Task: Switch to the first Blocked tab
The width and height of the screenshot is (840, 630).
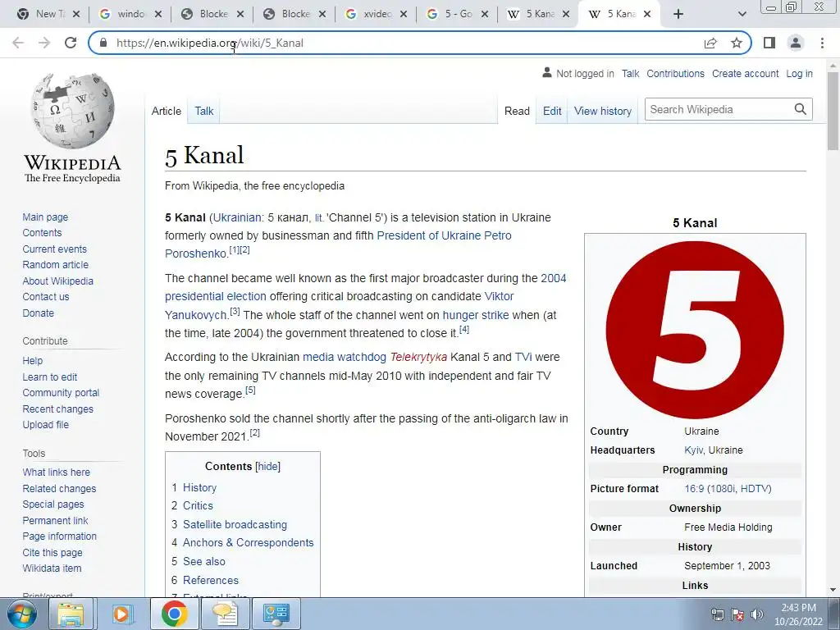Action: [x=212, y=15]
